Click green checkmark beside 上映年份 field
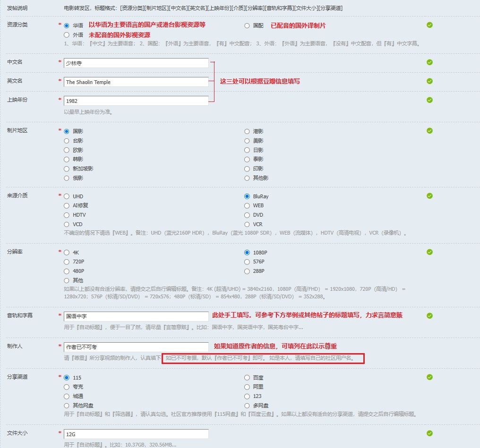The width and height of the screenshot is (480, 448). point(429,100)
